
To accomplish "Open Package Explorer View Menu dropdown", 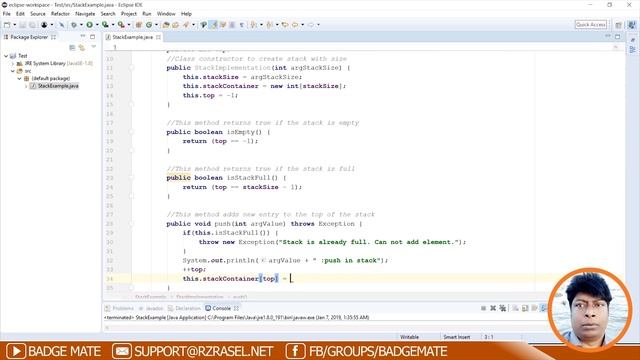I will point(94,47).
